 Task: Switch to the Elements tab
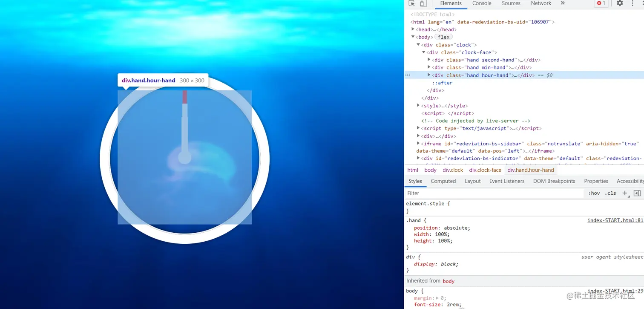tap(451, 3)
